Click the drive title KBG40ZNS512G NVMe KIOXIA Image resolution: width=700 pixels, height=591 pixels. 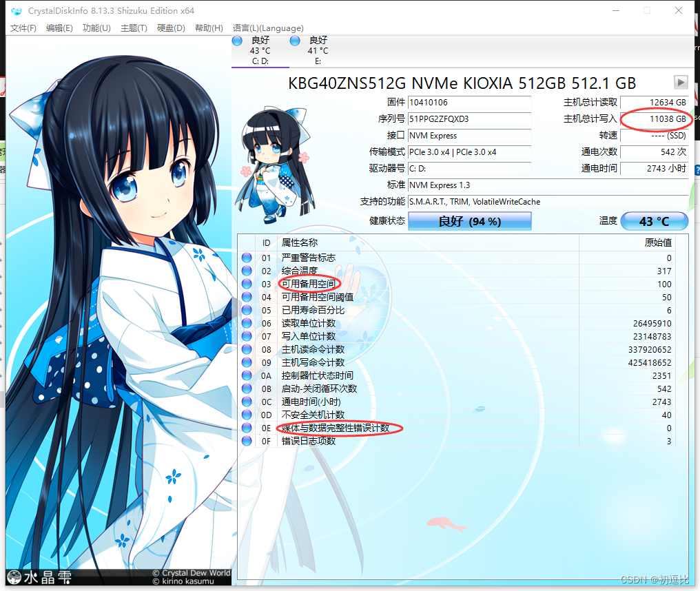[462, 83]
